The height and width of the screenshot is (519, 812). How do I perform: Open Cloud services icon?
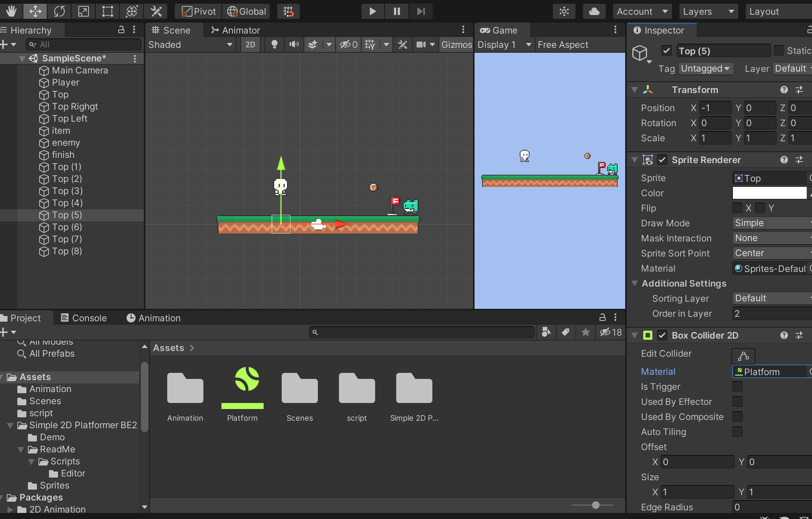pyautogui.click(x=594, y=11)
